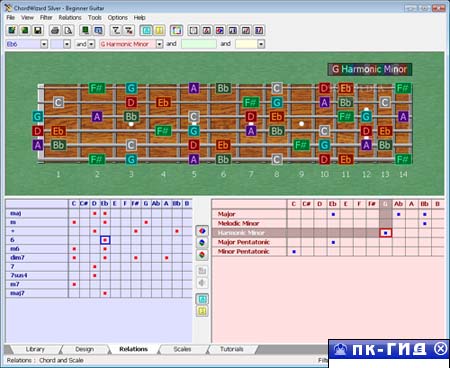The height and width of the screenshot is (368, 450).
Task: Select the C cell in the Minor Pentatonic row
Action: tap(294, 252)
